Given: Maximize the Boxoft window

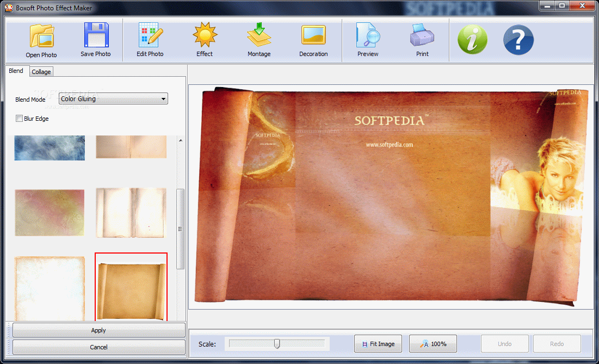Looking at the screenshot, I should (562, 5).
